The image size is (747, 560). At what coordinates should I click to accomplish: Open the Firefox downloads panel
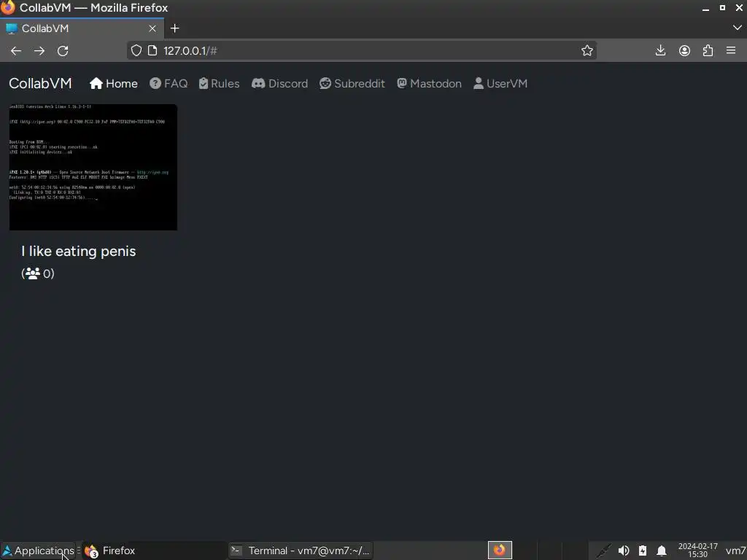(x=660, y=50)
